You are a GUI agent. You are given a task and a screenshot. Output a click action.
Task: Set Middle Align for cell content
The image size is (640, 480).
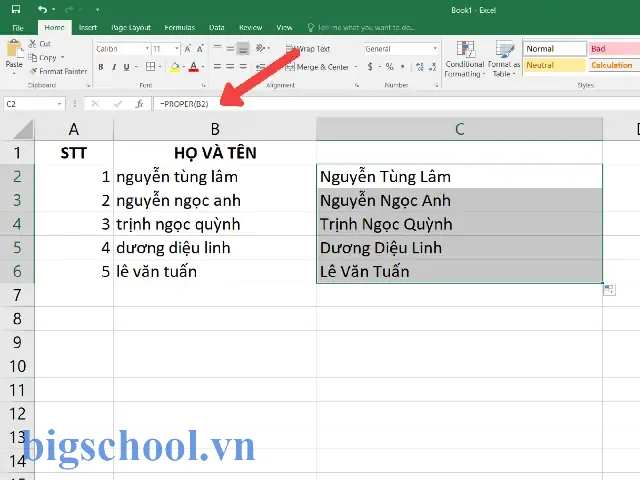click(230, 49)
